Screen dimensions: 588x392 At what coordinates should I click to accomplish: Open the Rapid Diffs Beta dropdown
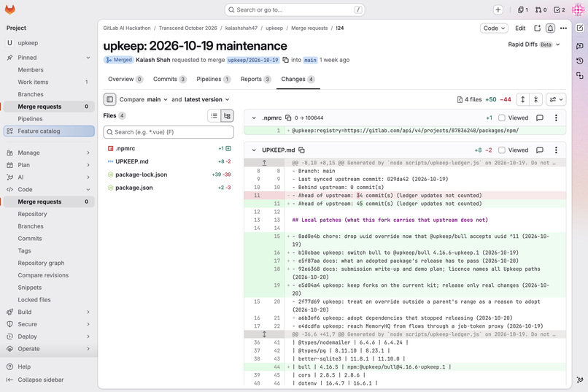tap(534, 45)
